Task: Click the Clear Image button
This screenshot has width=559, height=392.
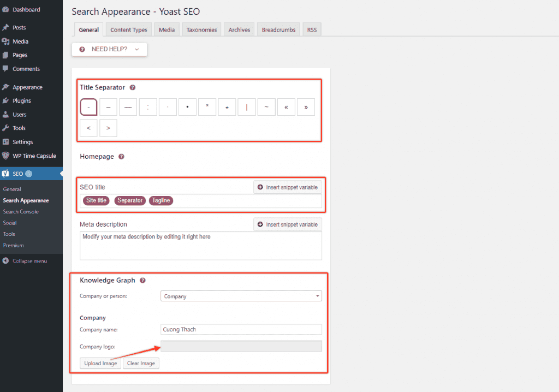Action: tap(141, 363)
